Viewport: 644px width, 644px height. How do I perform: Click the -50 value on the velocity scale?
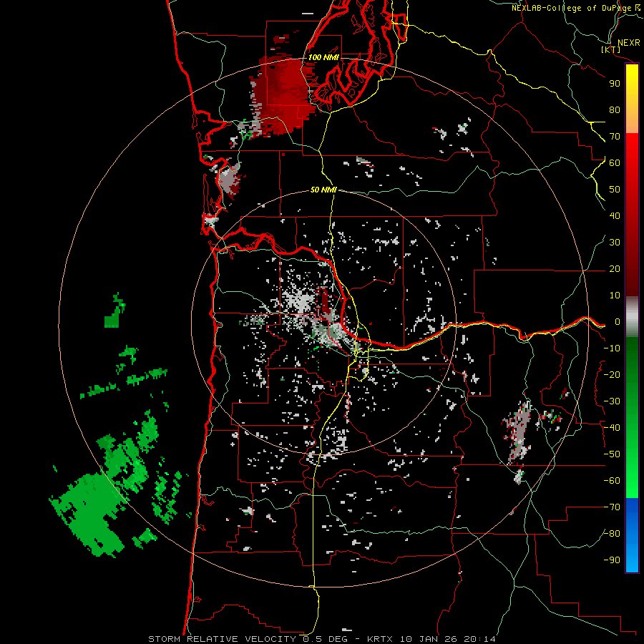tap(612, 454)
